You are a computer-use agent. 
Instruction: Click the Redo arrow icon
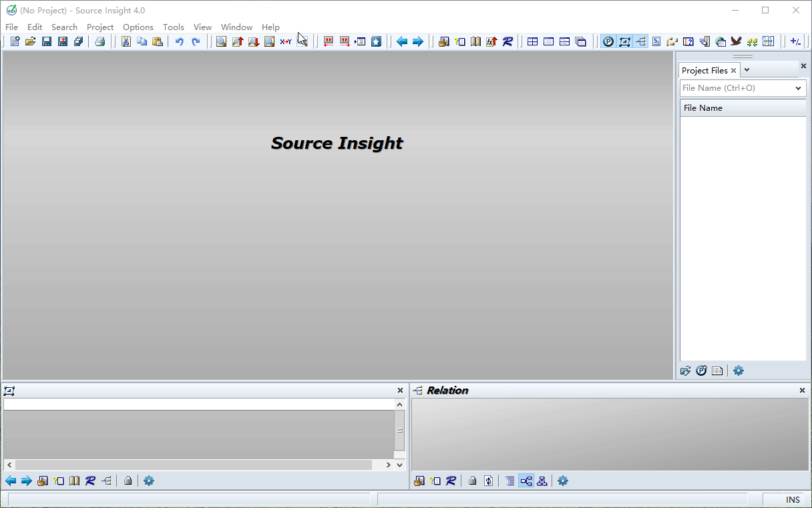(196, 41)
